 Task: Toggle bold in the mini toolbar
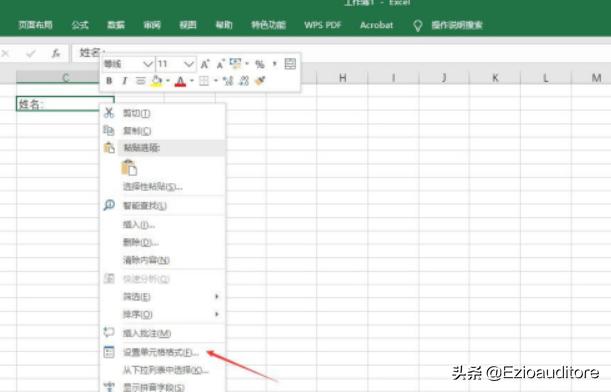pos(109,81)
